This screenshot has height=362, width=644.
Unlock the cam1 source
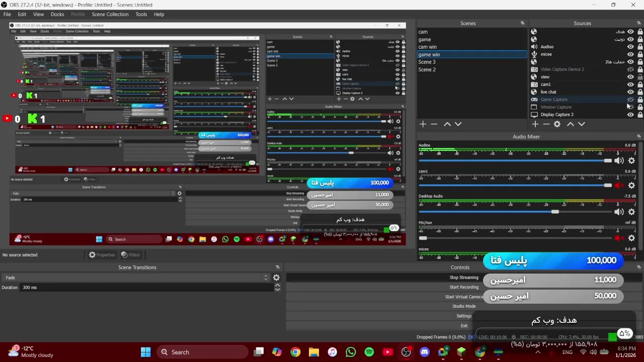tap(640, 84)
